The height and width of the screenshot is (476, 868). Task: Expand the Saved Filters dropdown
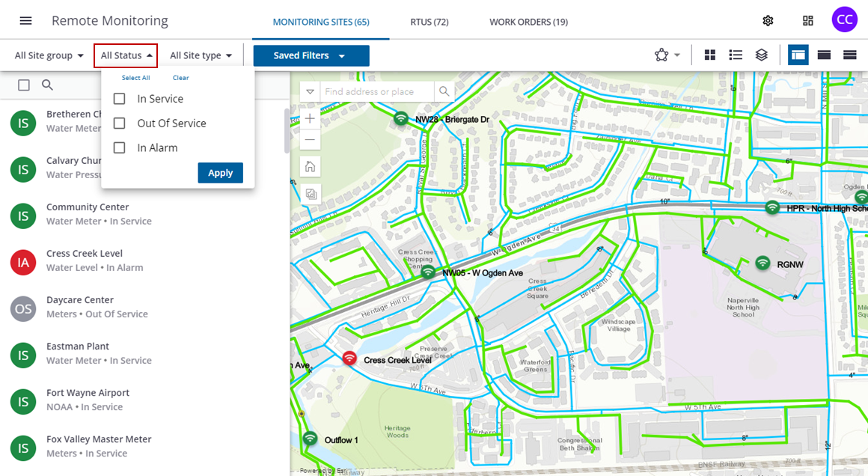point(311,55)
